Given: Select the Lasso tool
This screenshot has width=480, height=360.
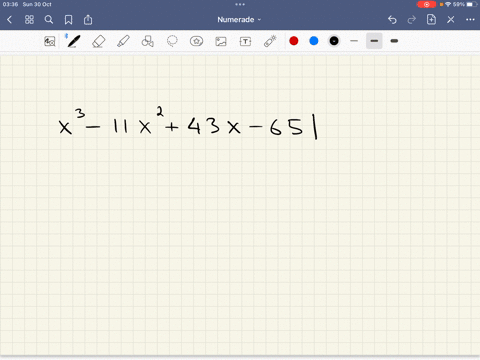Looking at the screenshot, I should [x=172, y=41].
